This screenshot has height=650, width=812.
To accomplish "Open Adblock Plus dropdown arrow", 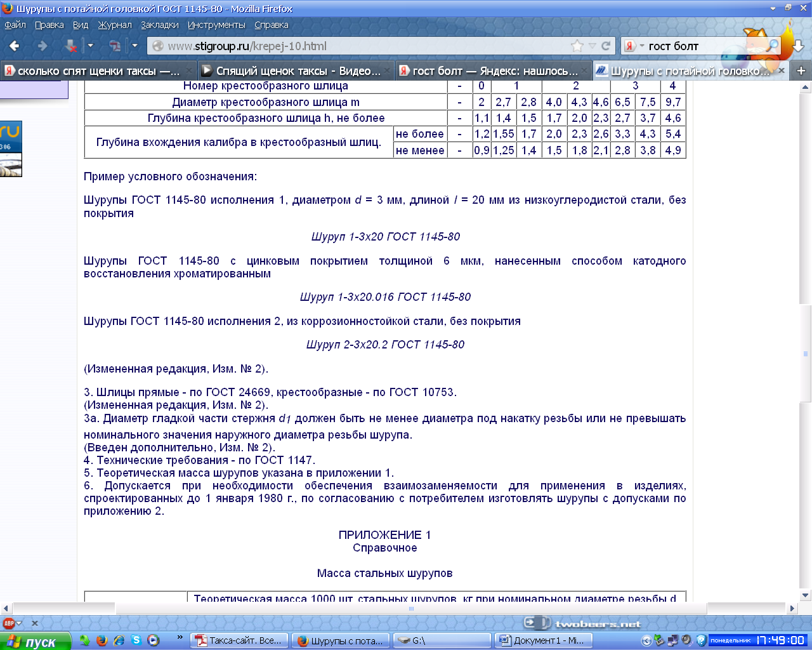I will click(x=20, y=623).
